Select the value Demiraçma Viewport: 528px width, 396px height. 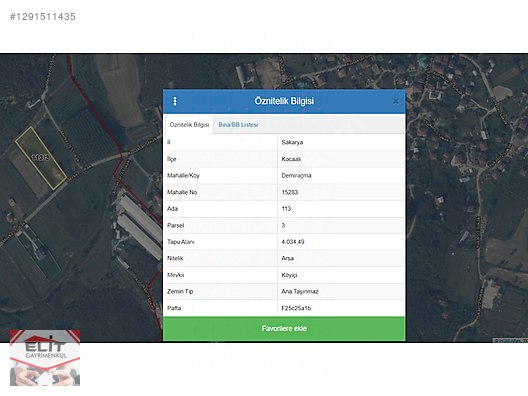296,175
